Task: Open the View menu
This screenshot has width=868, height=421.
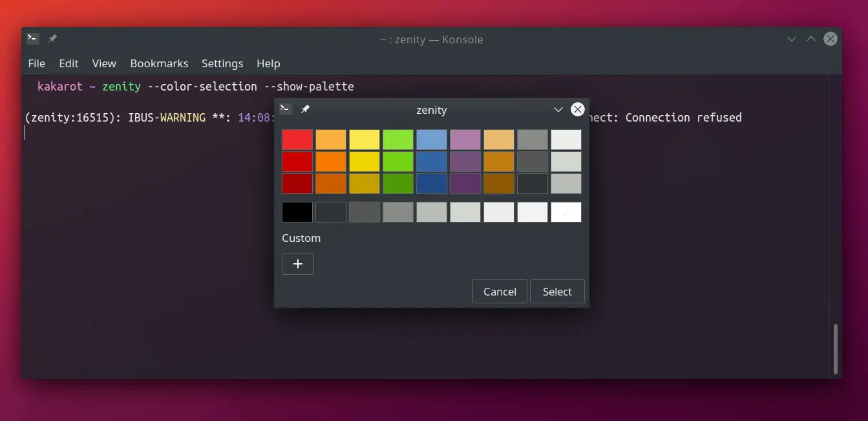Action: point(104,63)
